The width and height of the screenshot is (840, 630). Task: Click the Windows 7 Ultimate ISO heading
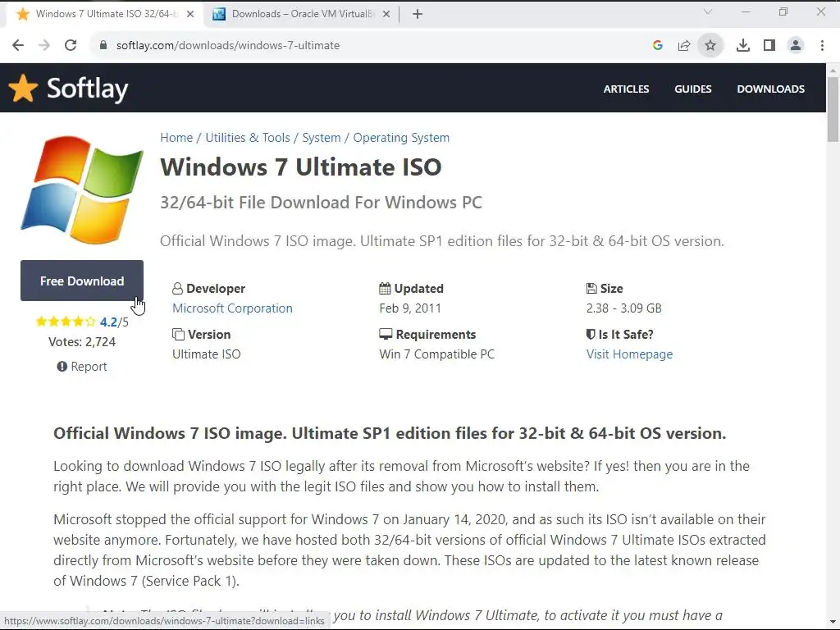pos(300,167)
